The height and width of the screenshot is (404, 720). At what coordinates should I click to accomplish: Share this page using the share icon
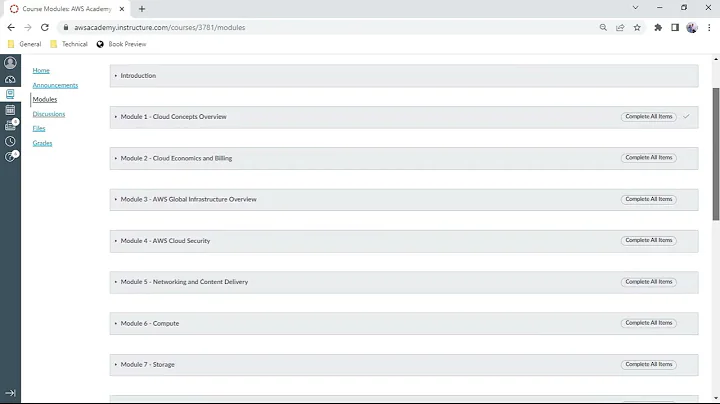point(620,28)
